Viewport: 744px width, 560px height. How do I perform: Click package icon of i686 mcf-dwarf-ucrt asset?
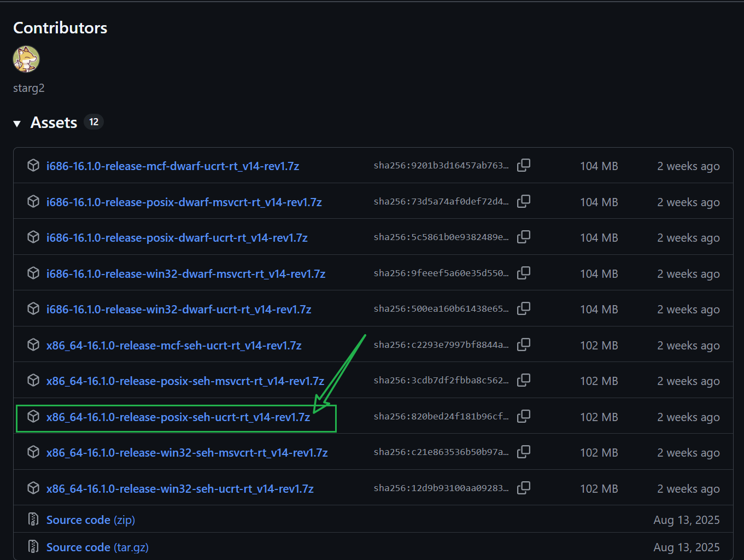point(33,165)
